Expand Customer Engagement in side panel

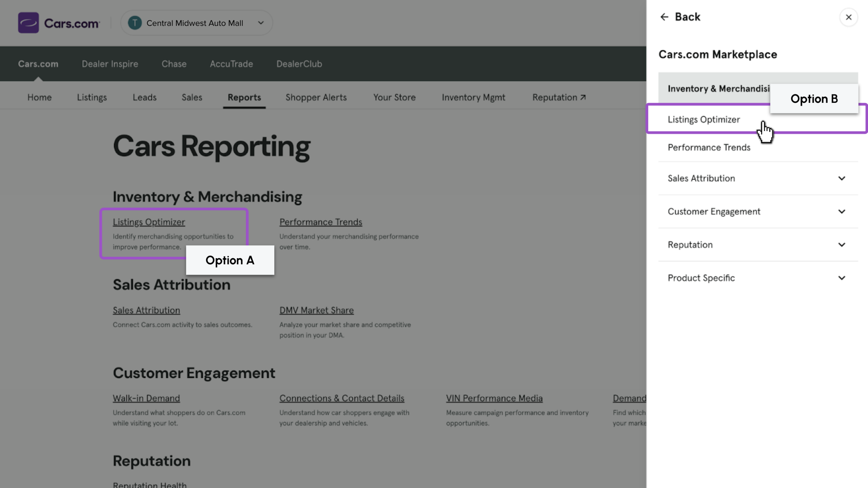click(x=758, y=212)
